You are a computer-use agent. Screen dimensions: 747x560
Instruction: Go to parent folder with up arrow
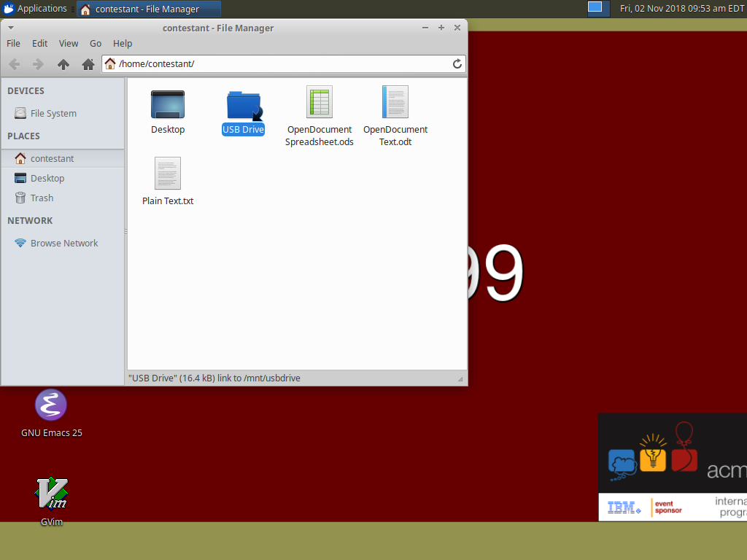tap(63, 64)
